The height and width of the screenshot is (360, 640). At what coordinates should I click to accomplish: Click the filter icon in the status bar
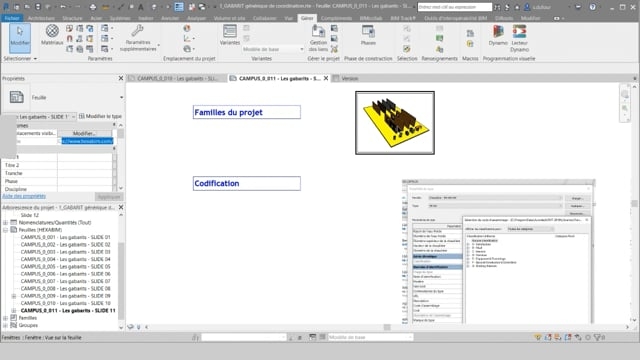pos(598,337)
